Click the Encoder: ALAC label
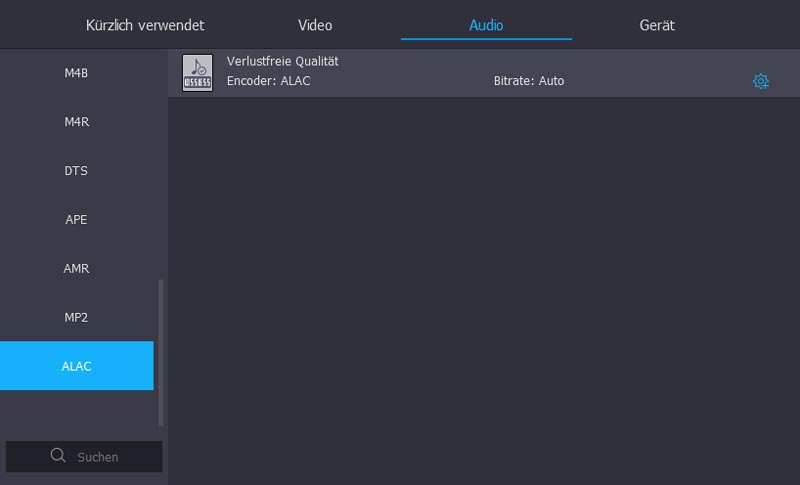Image resolution: width=800 pixels, height=485 pixels. point(269,81)
